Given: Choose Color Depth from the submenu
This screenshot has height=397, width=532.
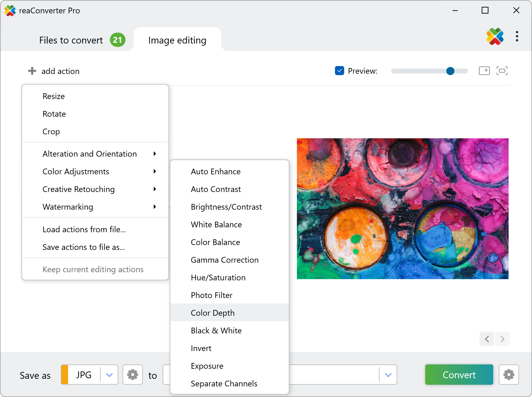Looking at the screenshot, I should click(213, 313).
